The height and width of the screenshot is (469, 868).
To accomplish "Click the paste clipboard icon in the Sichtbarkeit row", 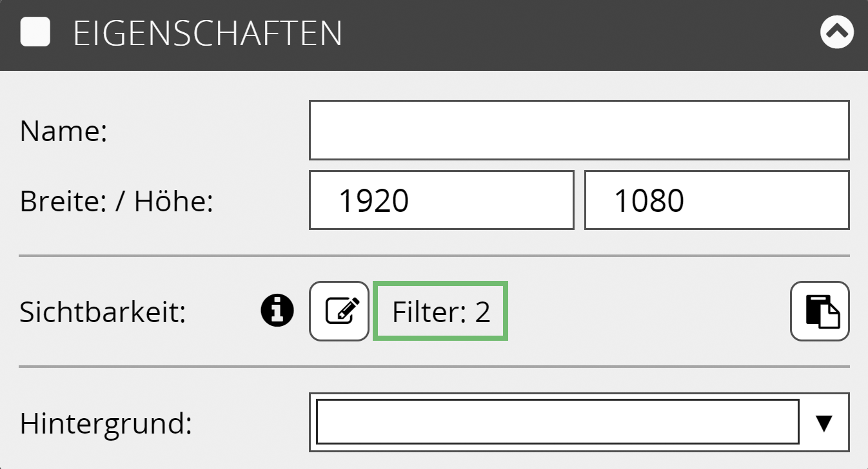I will (820, 311).
